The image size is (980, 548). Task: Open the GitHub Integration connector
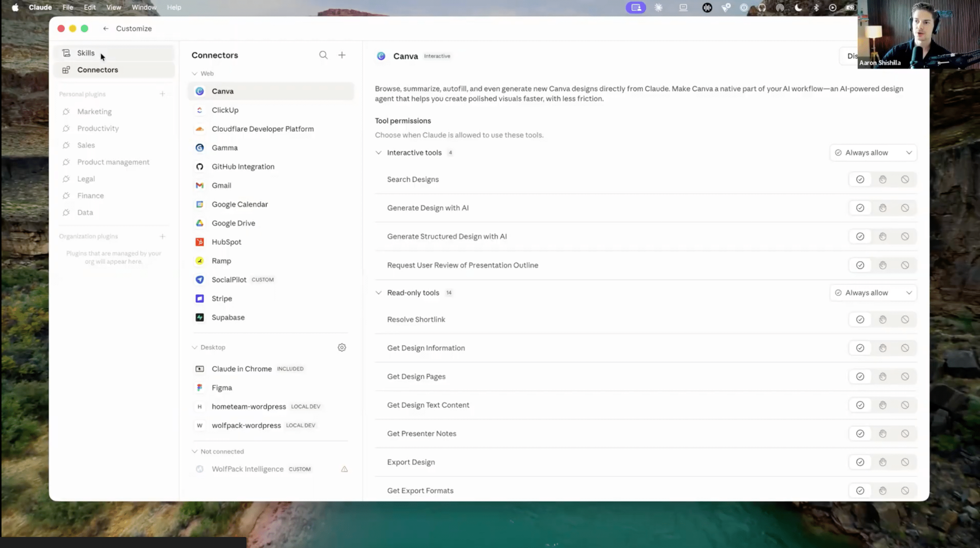pos(271,166)
